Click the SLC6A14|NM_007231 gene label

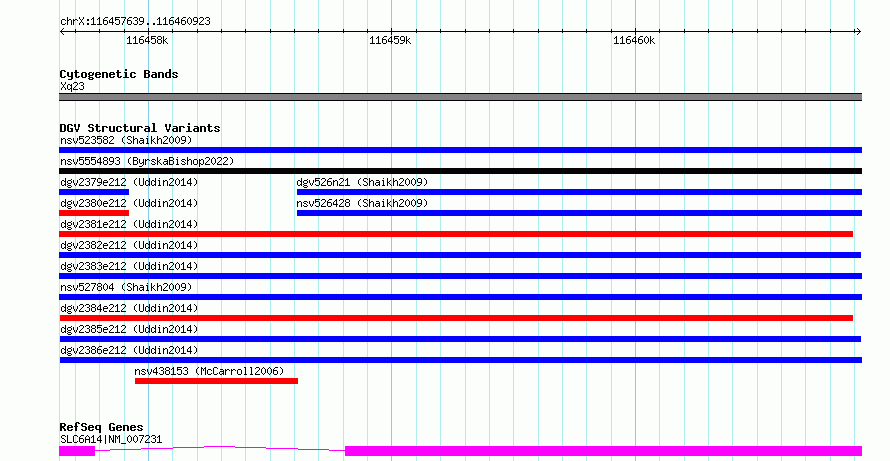pyautogui.click(x=111, y=439)
